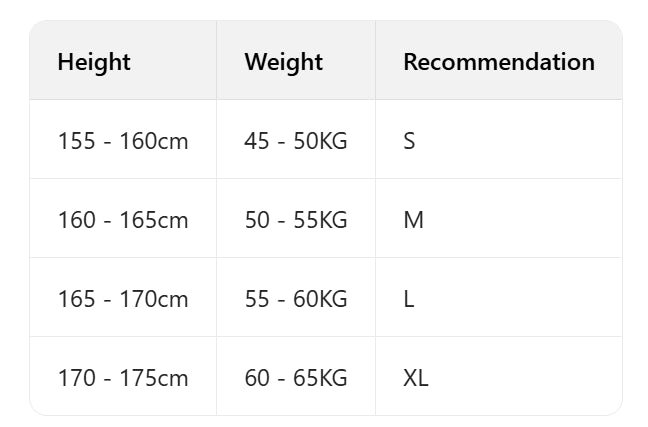Viewport: 648px width, 427px height.
Task: Click the 175cm text in last row
Action: 154,378
